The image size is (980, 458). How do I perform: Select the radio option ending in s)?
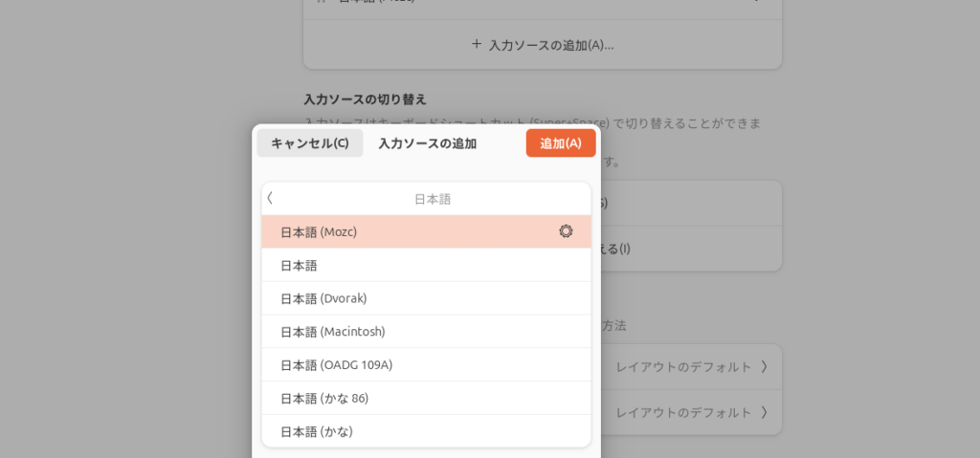(x=603, y=203)
